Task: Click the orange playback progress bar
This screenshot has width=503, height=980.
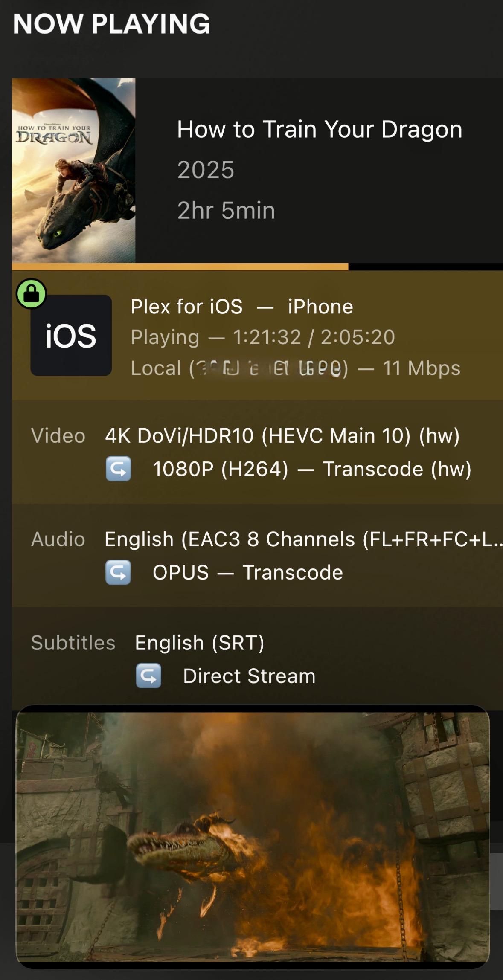Action: [x=180, y=267]
